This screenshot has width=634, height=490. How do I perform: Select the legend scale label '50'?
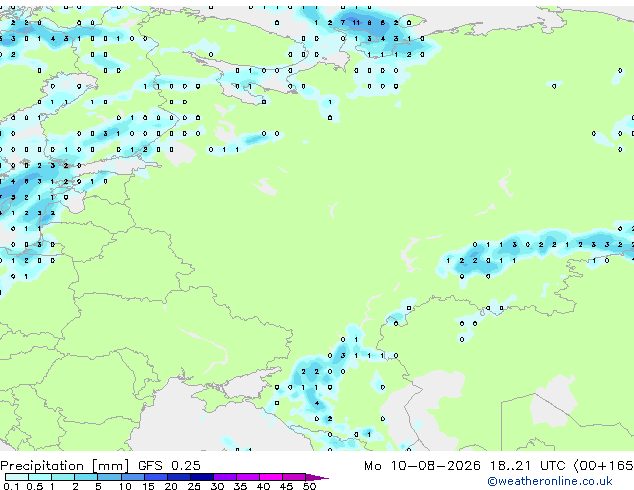[x=310, y=486]
